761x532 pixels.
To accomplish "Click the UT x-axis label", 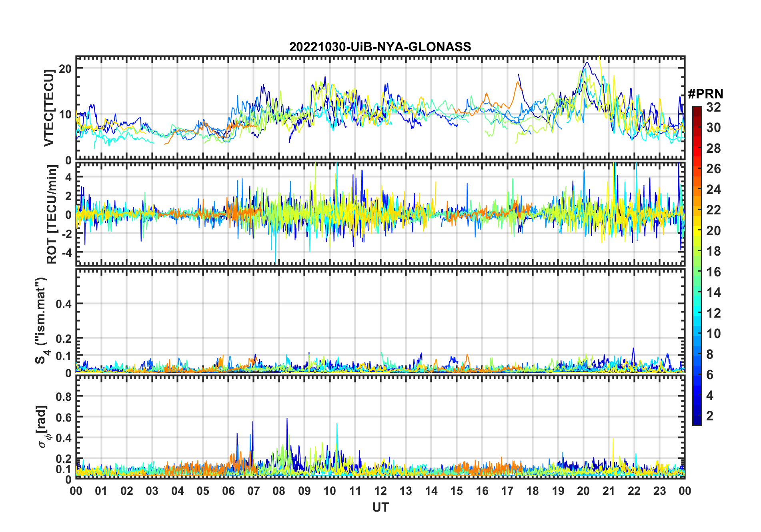I will point(380,508).
